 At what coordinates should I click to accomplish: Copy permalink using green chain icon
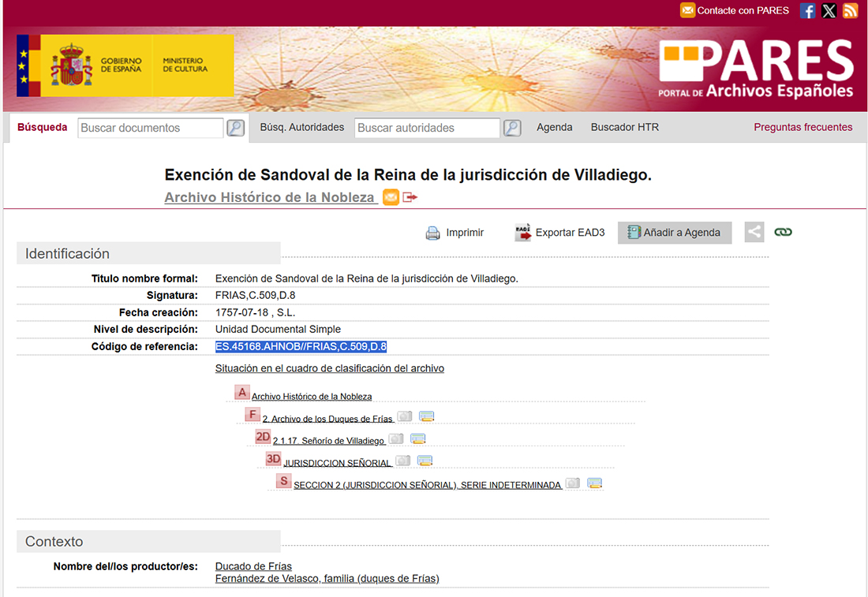[x=783, y=232]
